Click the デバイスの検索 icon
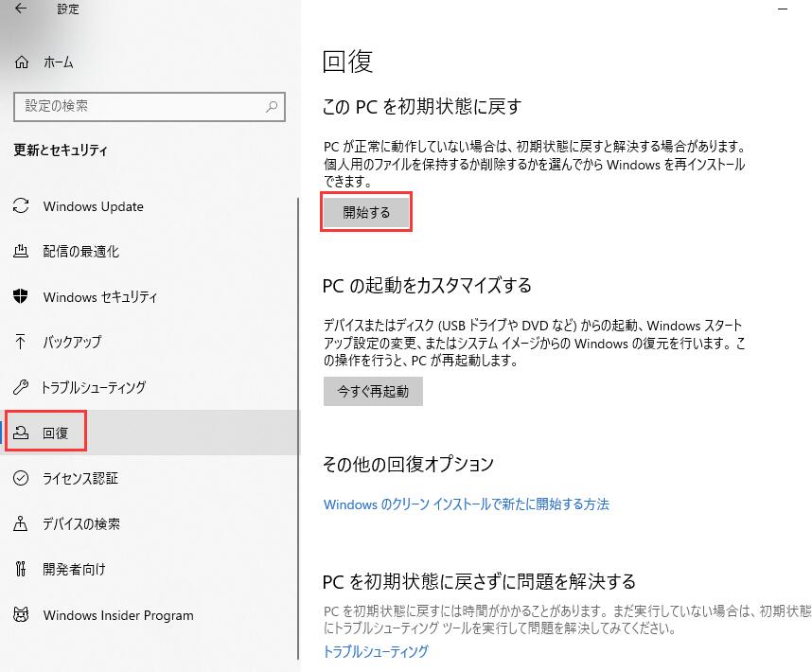Viewport: 812px width, 672px height. click(22, 524)
